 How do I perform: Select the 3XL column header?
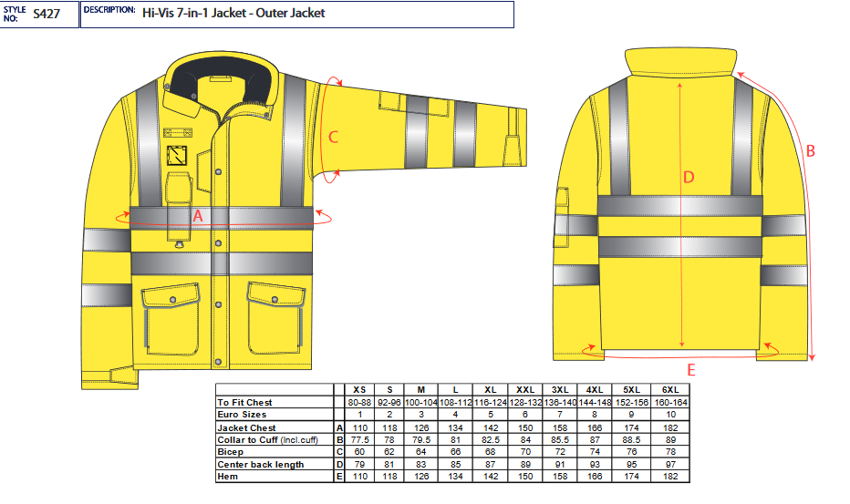point(560,390)
